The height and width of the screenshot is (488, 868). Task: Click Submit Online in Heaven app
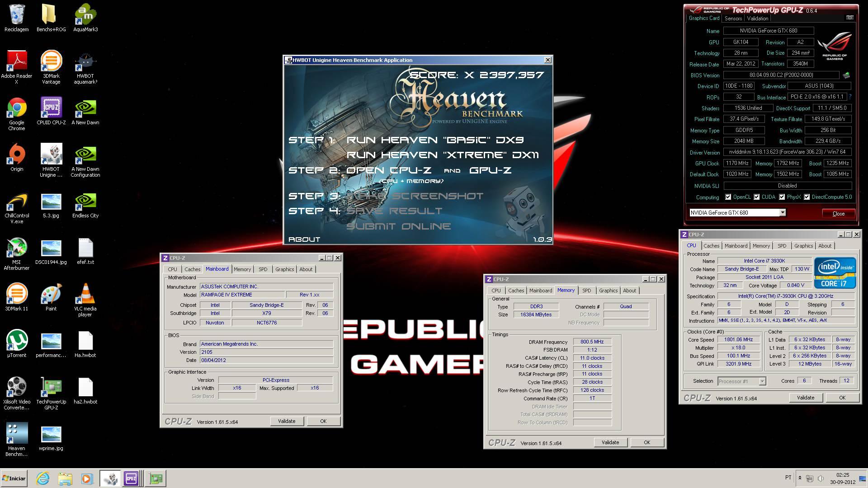tap(398, 226)
